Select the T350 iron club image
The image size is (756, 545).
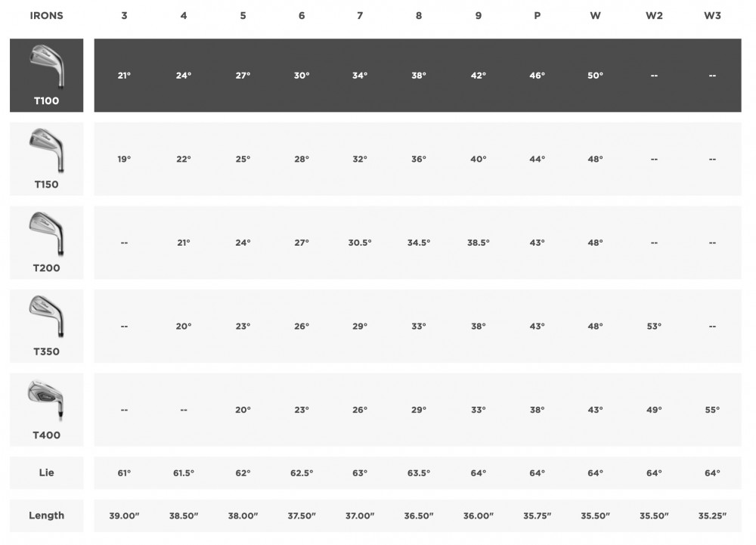click(x=47, y=317)
